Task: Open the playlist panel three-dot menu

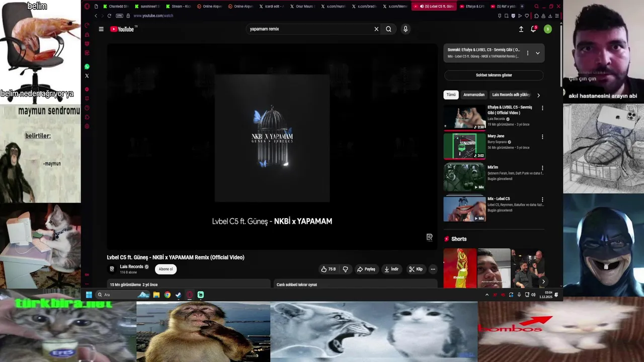Action: pos(527,53)
